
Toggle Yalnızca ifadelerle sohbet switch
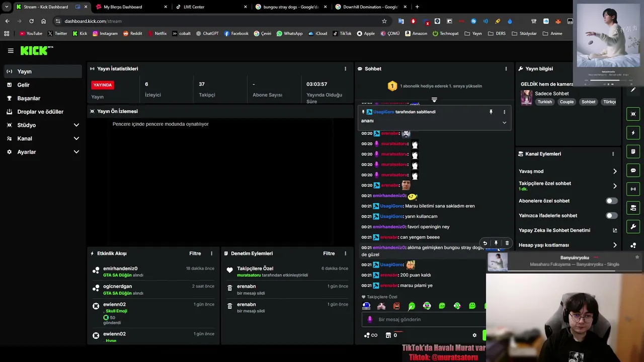point(611,216)
